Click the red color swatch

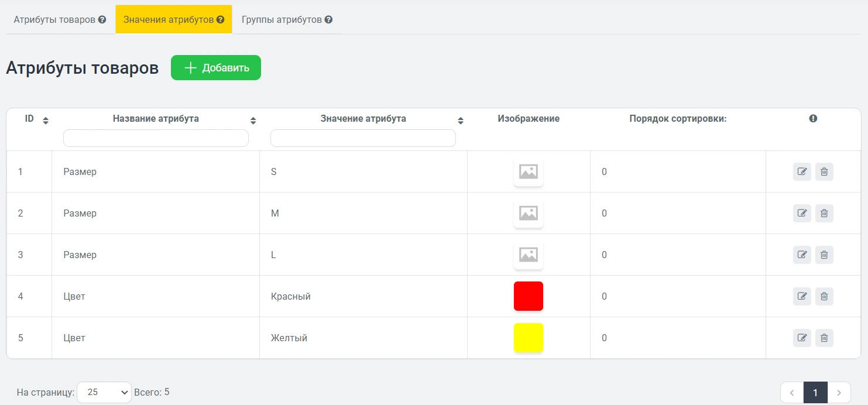coord(529,296)
